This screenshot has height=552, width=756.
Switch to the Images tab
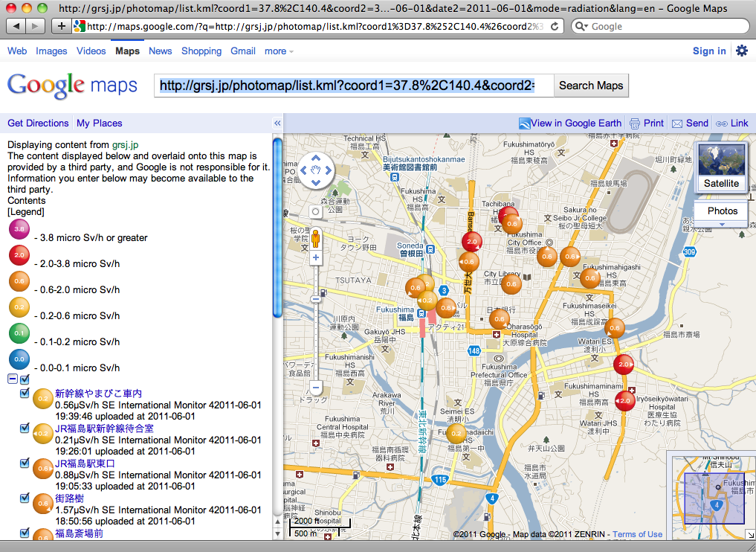click(51, 51)
